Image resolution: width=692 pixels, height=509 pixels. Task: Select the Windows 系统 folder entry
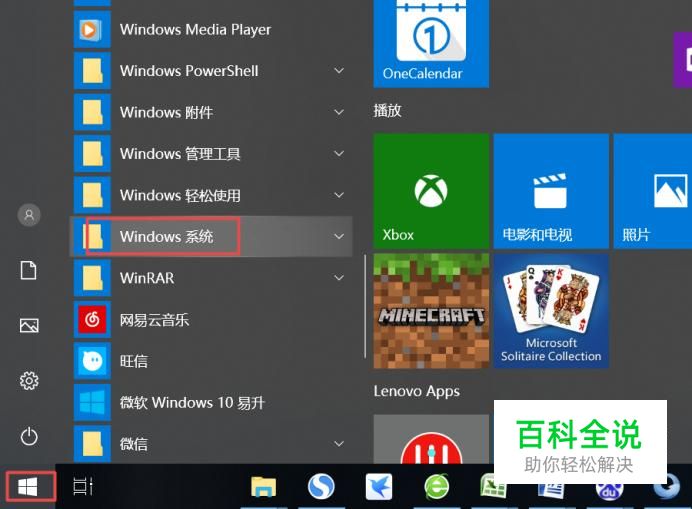tap(211, 237)
